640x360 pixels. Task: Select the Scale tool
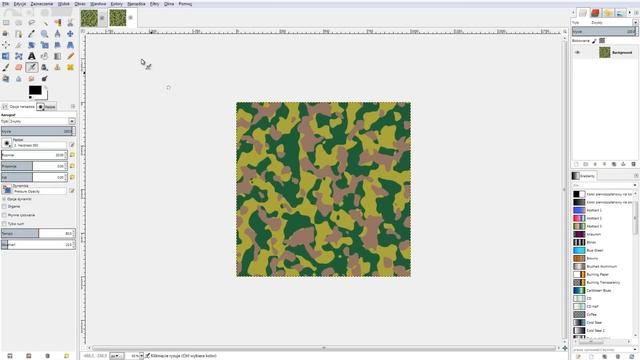[x=44, y=45]
